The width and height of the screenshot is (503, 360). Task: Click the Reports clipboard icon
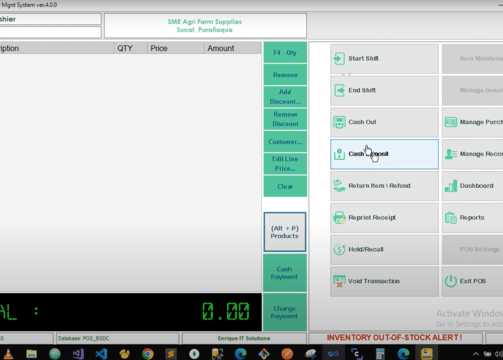pyautogui.click(x=451, y=218)
